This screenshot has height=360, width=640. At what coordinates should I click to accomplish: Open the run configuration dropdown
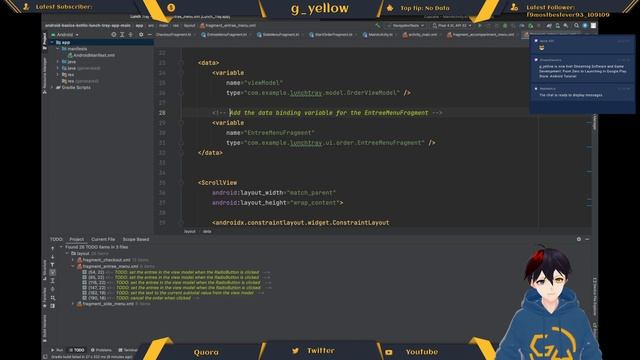point(406,25)
